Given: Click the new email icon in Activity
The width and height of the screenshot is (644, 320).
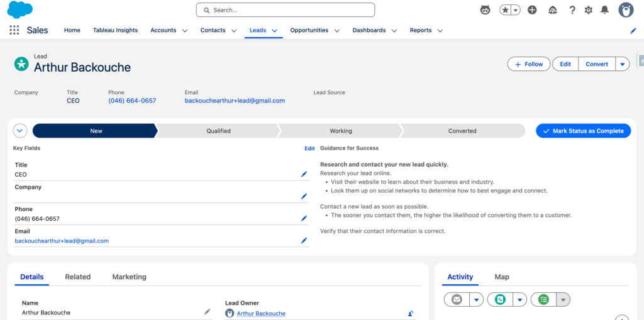Looking at the screenshot, I should coord(457,300).
